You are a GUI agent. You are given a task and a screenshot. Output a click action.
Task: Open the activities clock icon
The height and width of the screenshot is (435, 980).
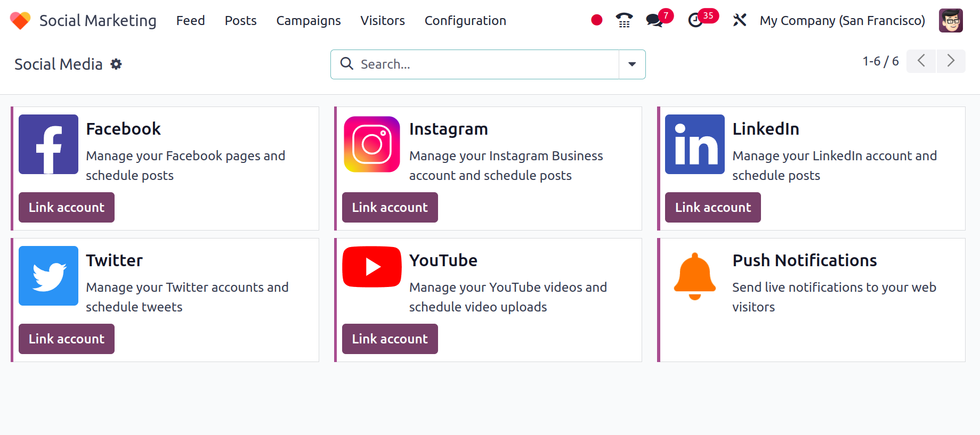pyautogui.click(x=695, y=20)
